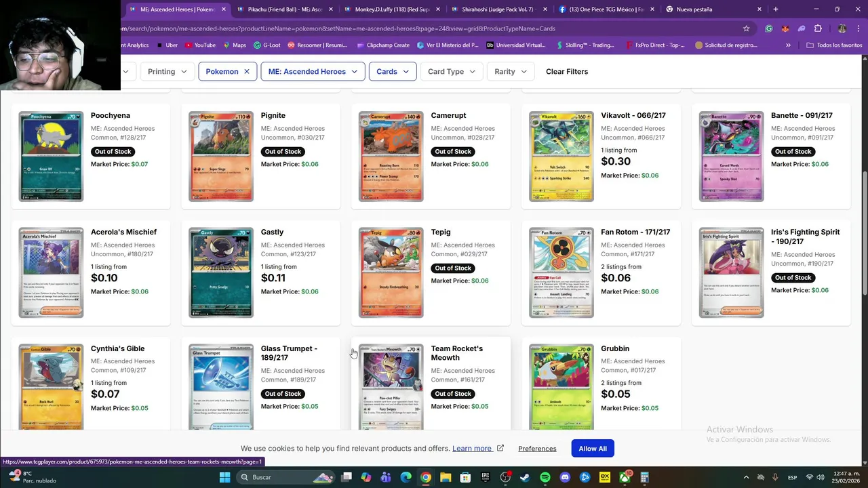Open the Team Rocket's Meowth card title
Viewport: 868px width, 488px height.
tap(457, 353)
